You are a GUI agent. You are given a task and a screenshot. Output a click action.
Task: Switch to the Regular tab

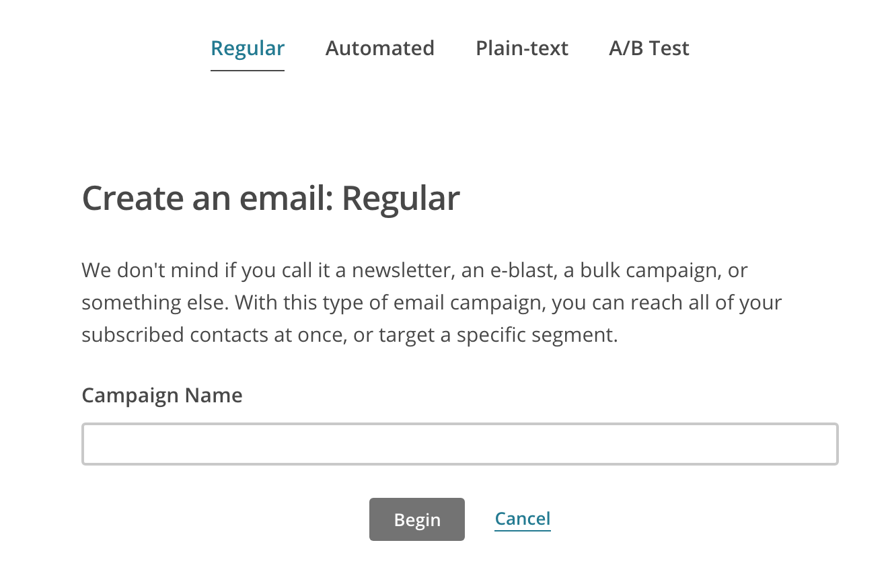pos(248,48)
